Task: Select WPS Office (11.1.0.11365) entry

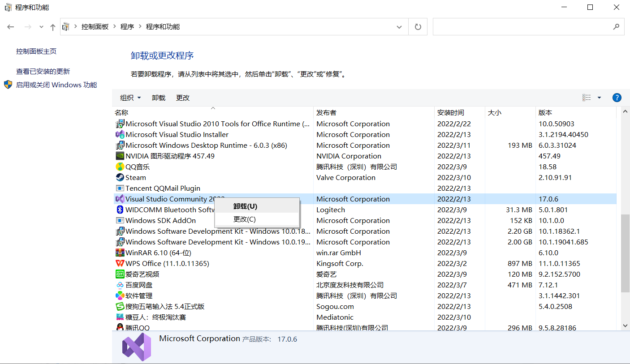Action: pyautogui.click(x=168, y=264)
